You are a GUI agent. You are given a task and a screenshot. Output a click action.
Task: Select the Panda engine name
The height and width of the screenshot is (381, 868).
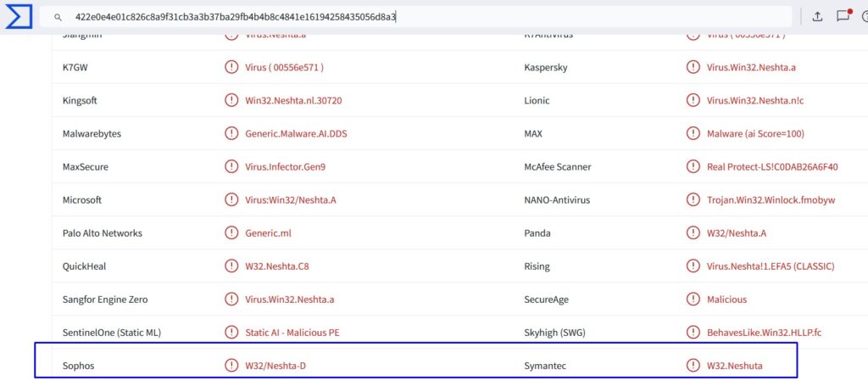click(537, 233)
